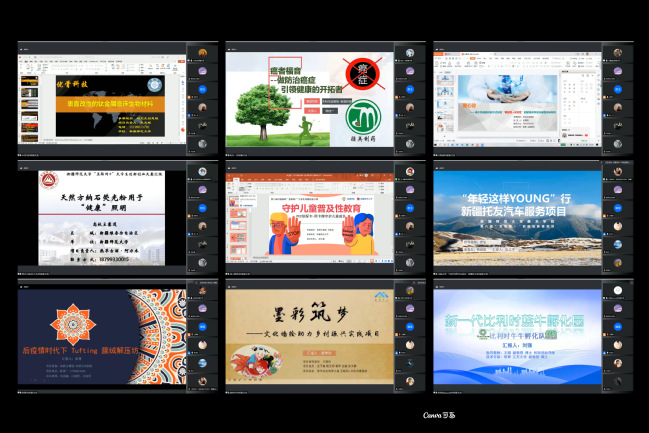Click the red triangle university emblem

pos(48,181)
